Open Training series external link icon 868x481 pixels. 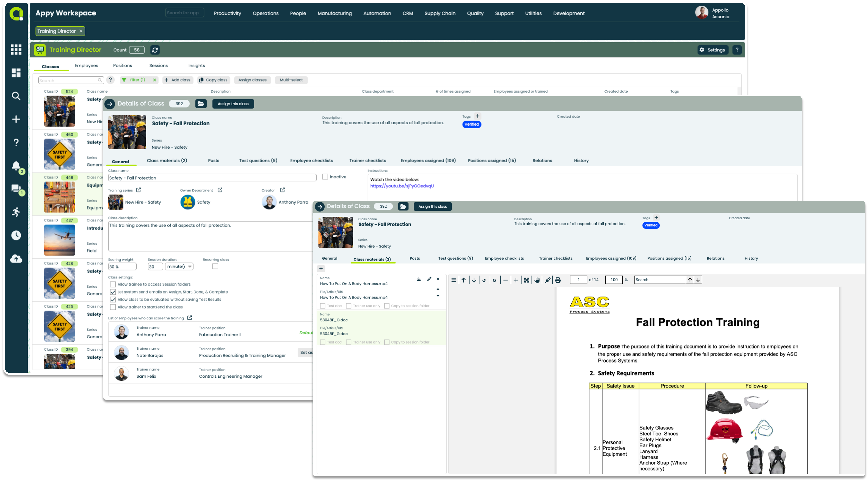pos(139,190)
